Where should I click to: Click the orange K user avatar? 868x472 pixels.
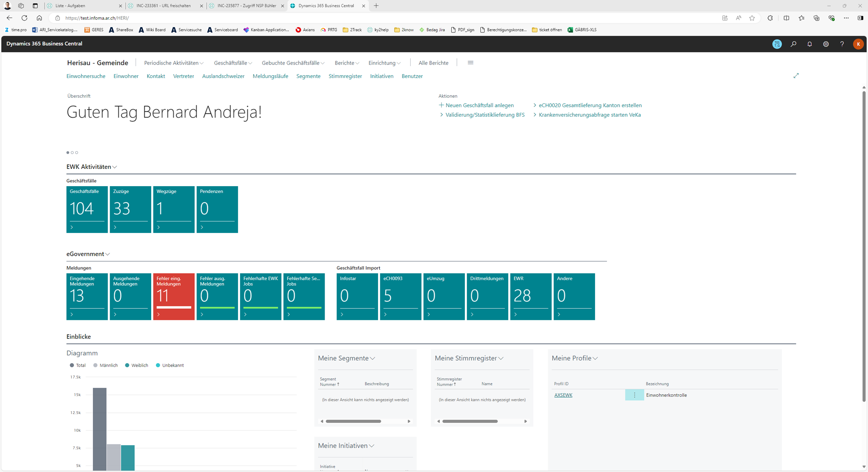tap(858, 44)
